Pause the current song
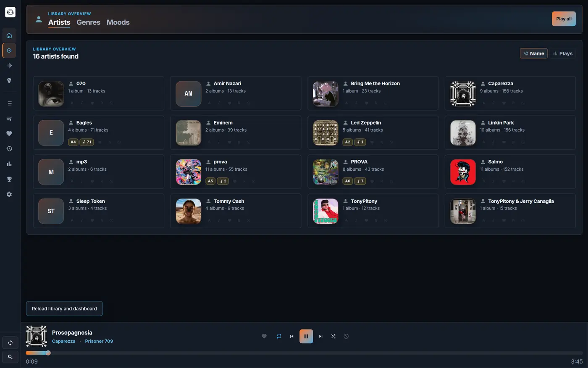Image resolution: width=588 pixels, height=368 pixels. 306,336
